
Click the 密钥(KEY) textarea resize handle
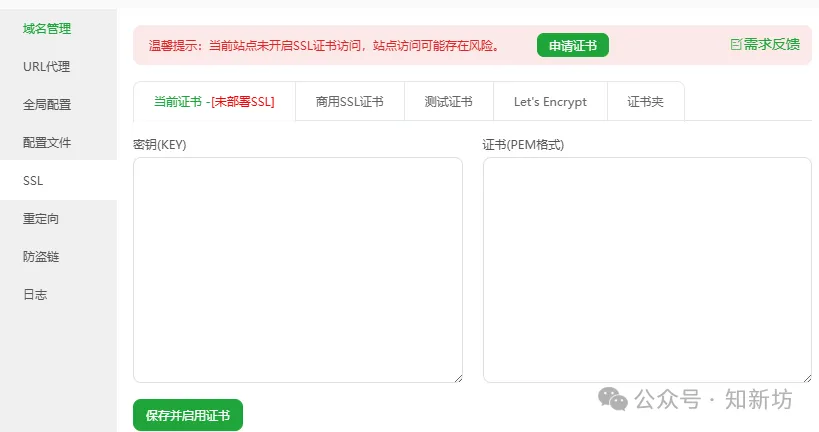458,378
